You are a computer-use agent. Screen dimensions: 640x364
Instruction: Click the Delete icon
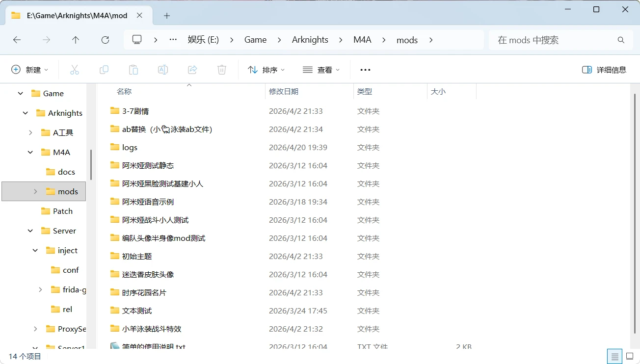click(x=221, y=69)
